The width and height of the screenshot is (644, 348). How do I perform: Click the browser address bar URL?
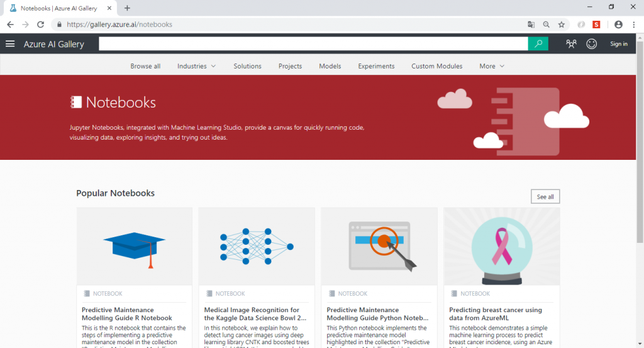pos(119,25)
